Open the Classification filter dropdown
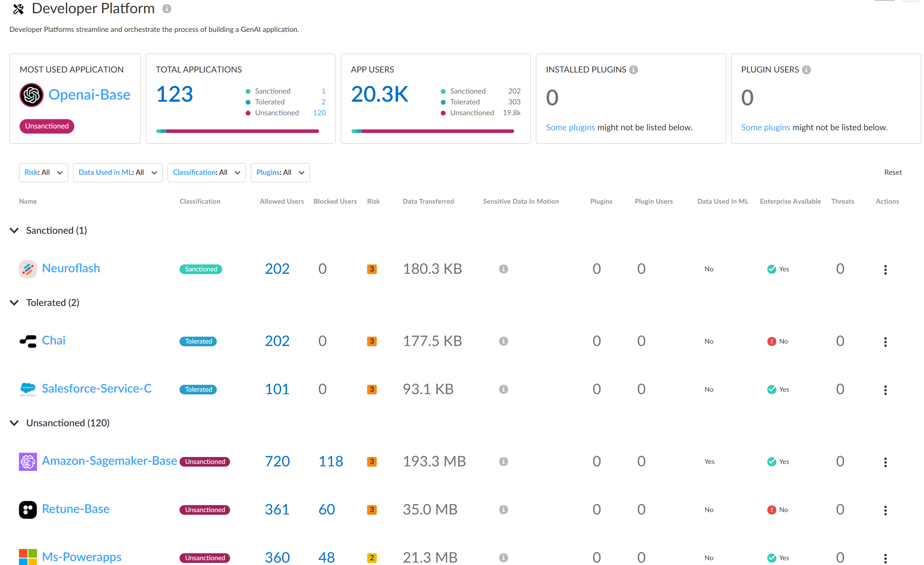This screenshot has width=924, height=565. click(206, 173)
